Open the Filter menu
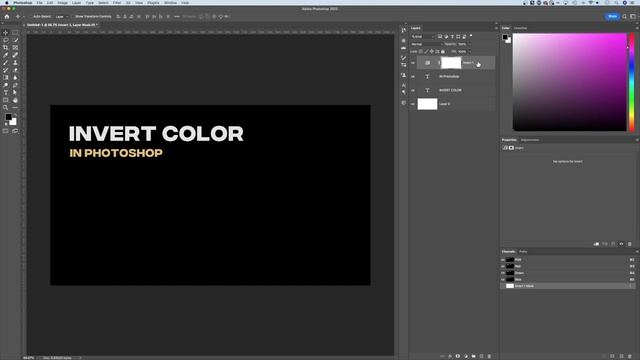 (x=117, y=2)
